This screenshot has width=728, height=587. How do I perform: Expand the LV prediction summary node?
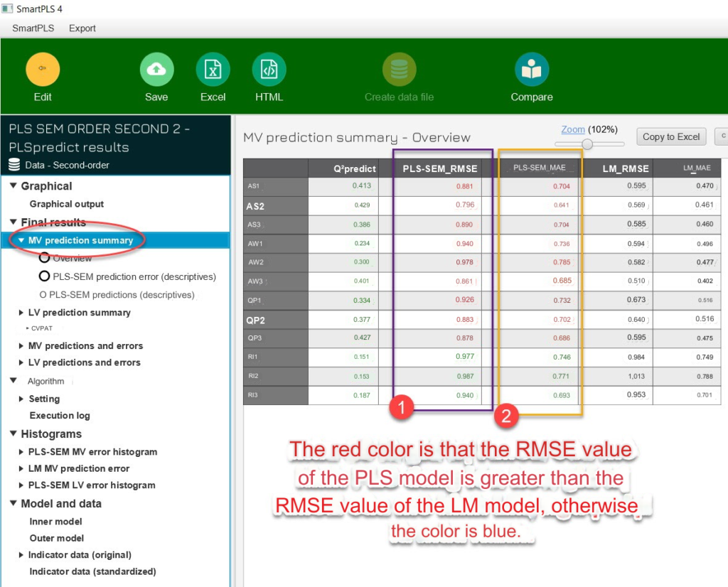click(21, 313)
